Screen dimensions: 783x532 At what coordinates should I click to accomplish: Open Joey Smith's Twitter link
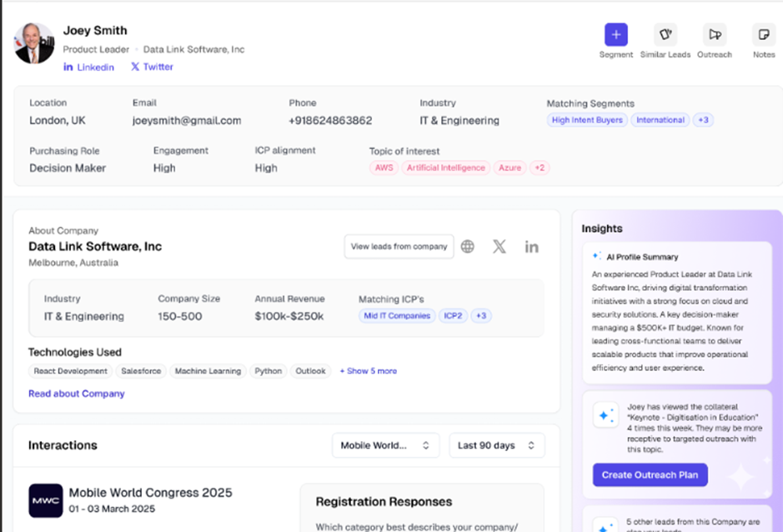152,68
